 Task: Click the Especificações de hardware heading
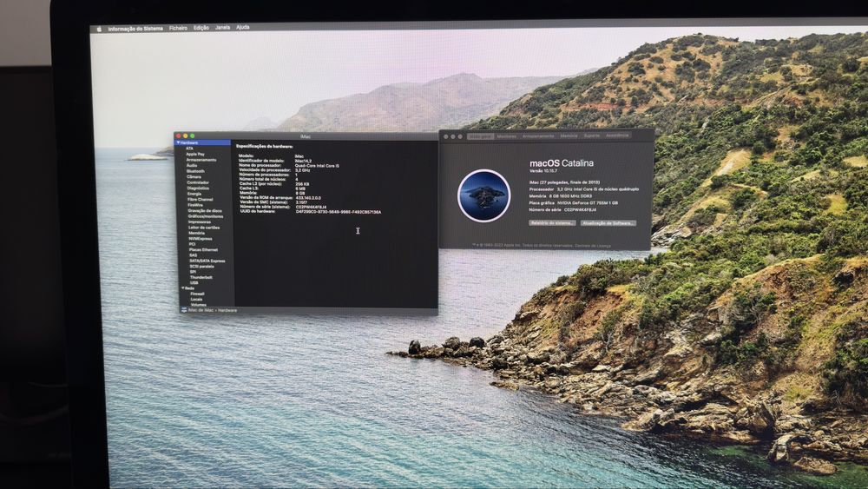(x=265, y=147)
